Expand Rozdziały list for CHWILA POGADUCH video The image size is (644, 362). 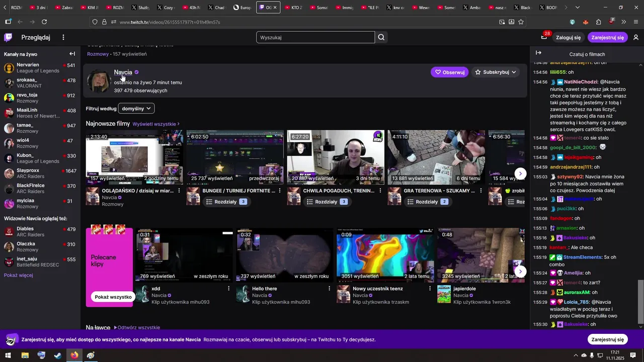point(327,202)
